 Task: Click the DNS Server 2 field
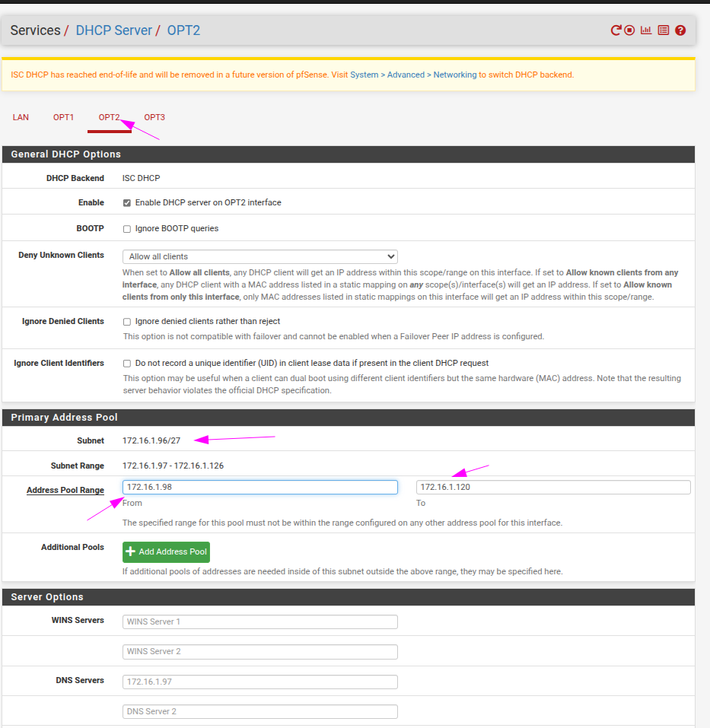259,711
